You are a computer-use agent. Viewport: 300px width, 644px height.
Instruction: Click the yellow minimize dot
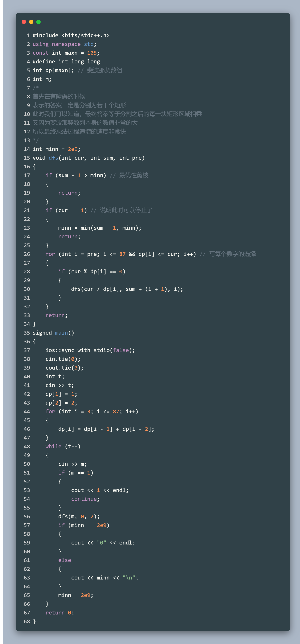[x=31, y=22]
